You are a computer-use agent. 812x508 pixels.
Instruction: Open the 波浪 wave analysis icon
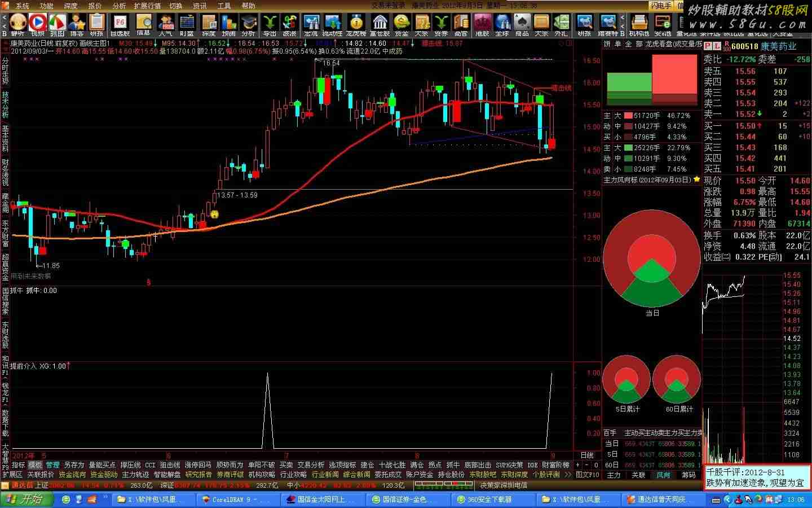pos(290,24)
